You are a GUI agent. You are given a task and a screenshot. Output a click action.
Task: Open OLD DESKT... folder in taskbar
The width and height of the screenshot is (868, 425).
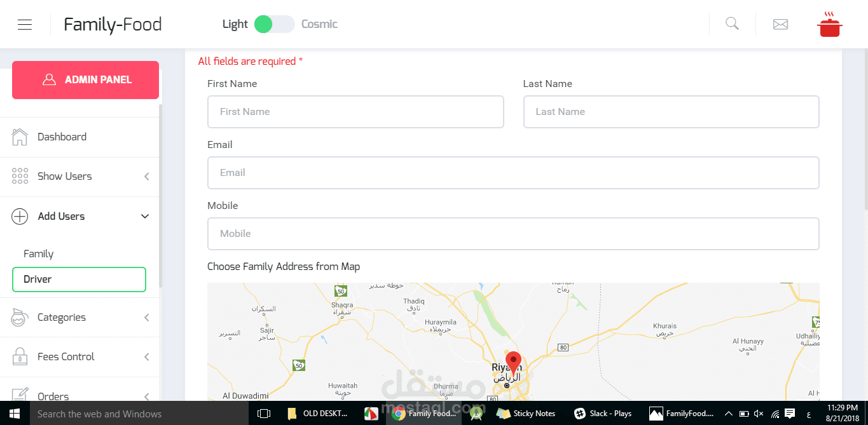pos(318,414)
